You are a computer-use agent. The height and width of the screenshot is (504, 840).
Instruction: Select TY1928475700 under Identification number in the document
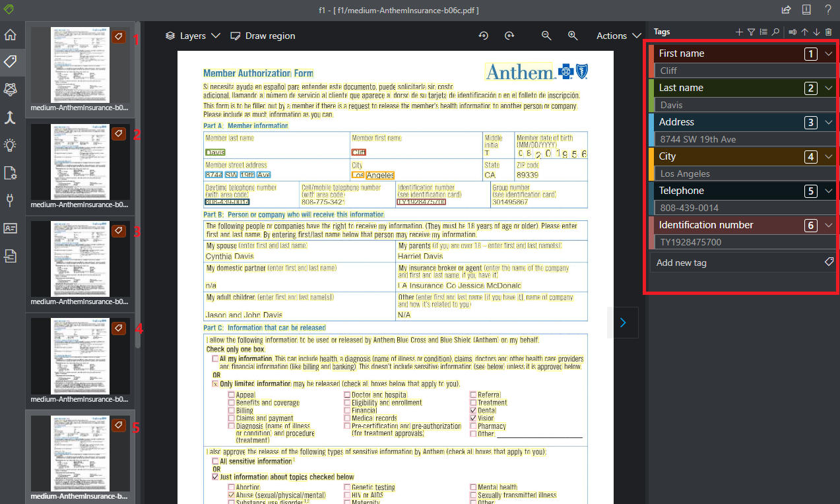click(x=422, y=202)
